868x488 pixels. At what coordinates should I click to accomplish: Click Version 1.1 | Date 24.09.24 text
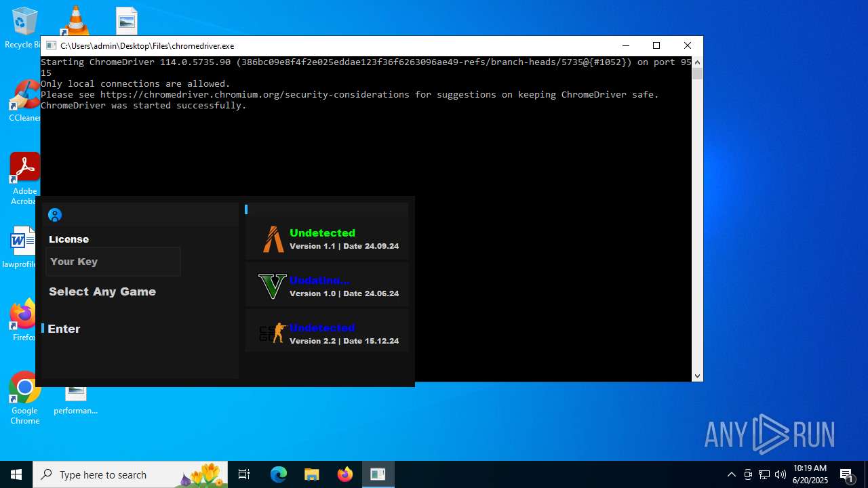click(x=344, y=246)
